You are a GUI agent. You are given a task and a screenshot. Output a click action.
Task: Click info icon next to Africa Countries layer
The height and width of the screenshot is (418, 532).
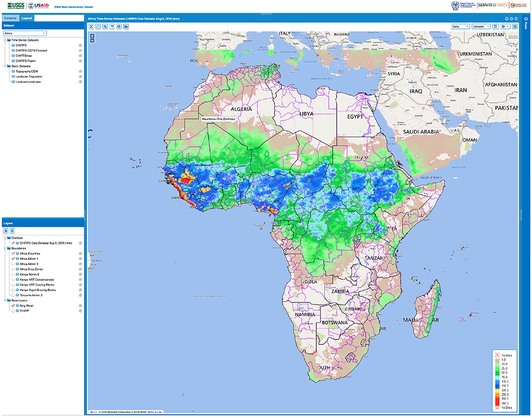[80, 253]
